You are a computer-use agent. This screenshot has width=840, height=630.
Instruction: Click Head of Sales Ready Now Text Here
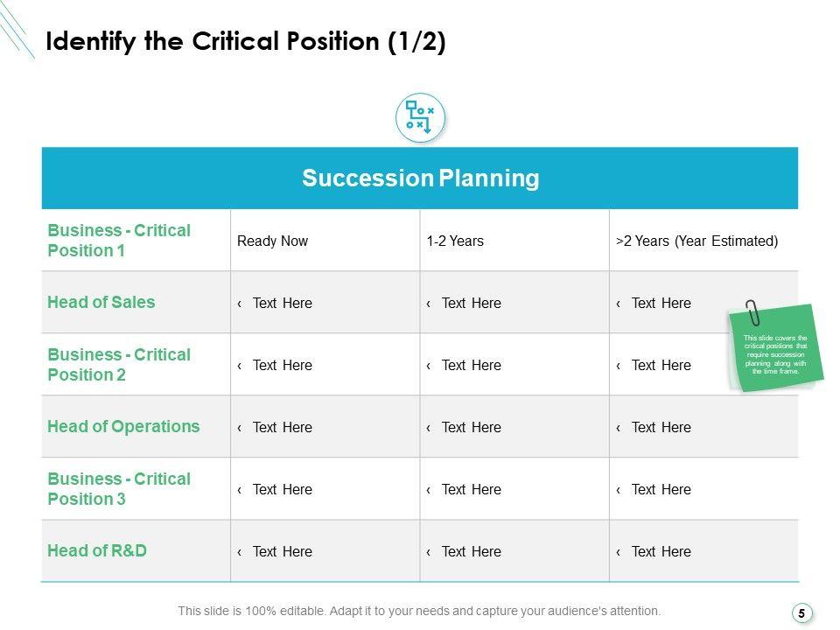pos(282,303)
